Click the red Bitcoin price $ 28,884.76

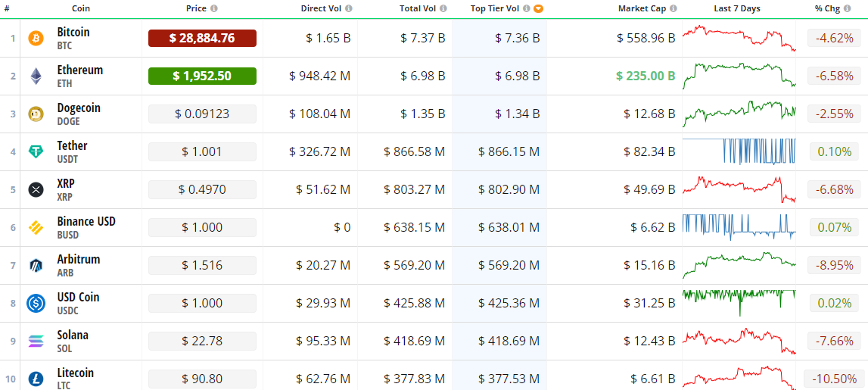click(202, 38)
